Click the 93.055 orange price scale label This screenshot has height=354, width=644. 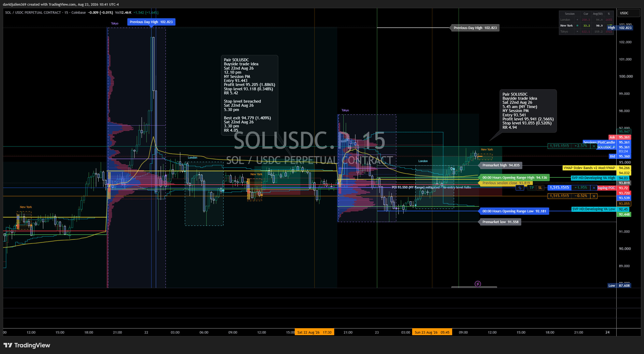(x=624, y=204)
